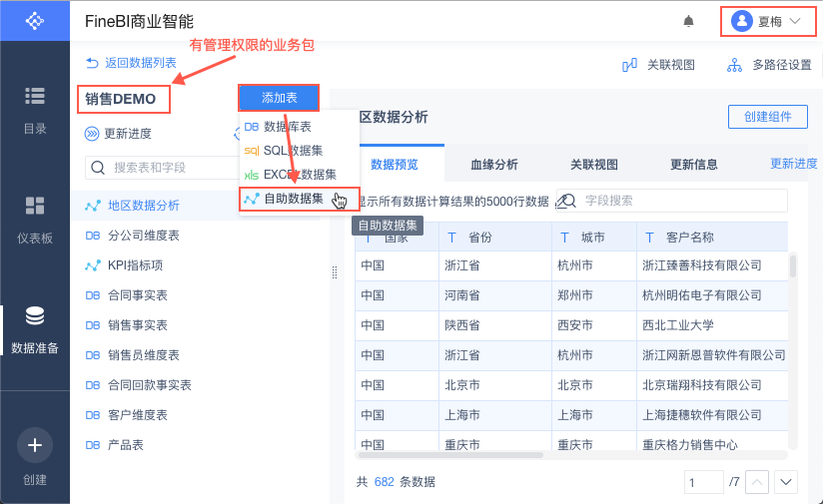Click the 更新进度 circular arrow icon
823x504 pixels.
(x=92, y=134)
